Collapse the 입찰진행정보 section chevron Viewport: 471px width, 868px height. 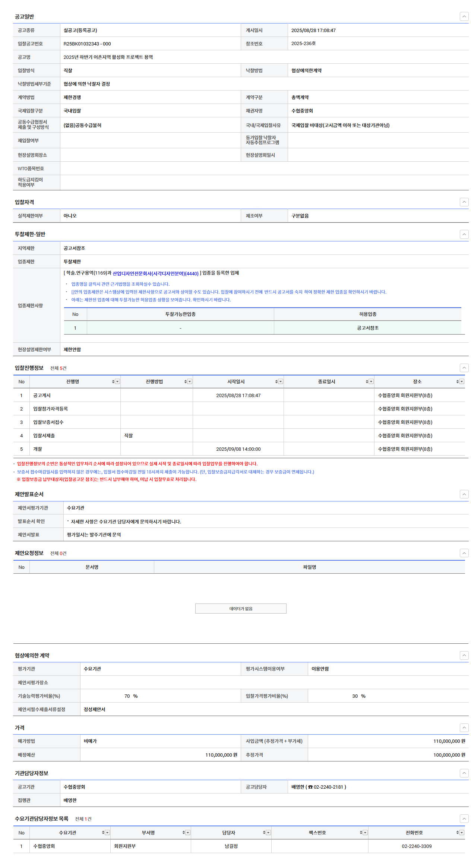(x=464, y=368)
